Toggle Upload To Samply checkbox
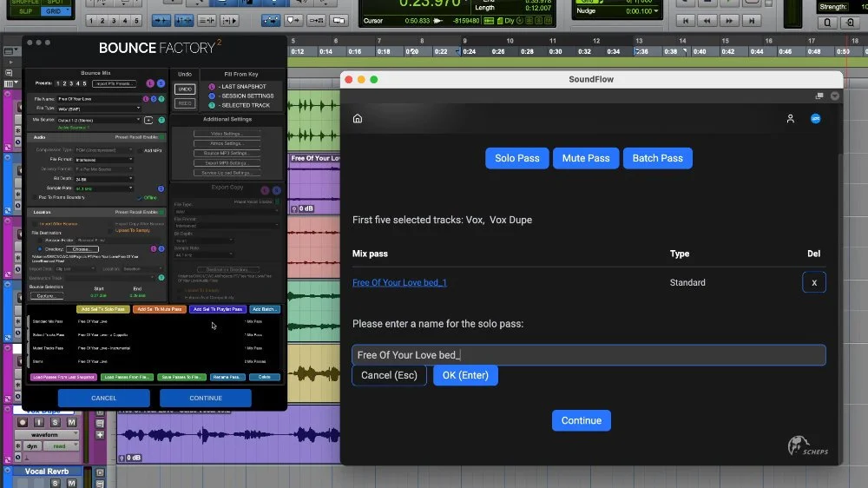 pyautogui.click(x=111, y=230)
